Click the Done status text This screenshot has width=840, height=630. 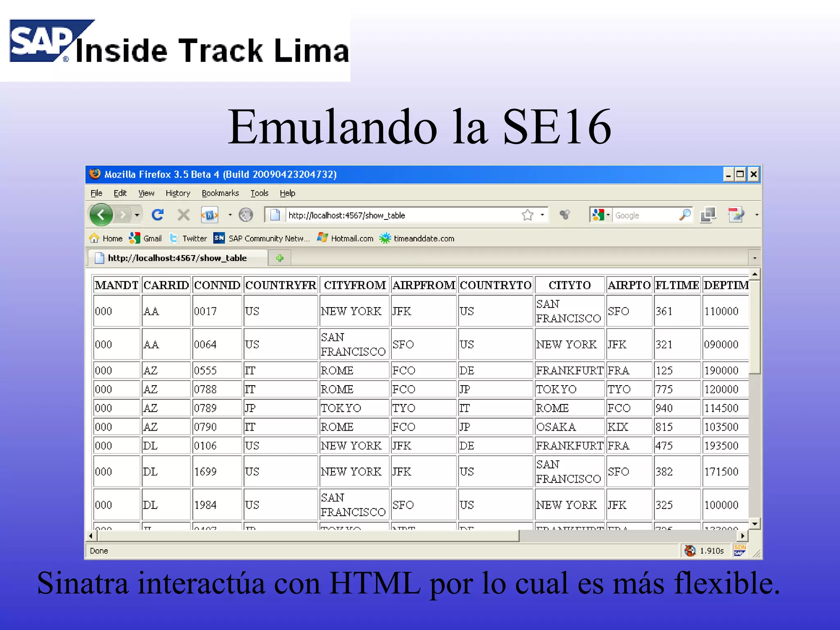click(99, 551)
